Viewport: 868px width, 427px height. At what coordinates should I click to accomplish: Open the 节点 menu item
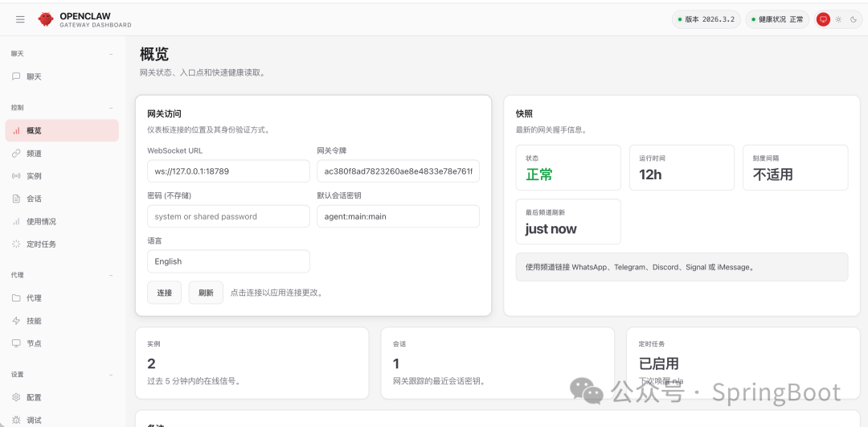(62, 343)
